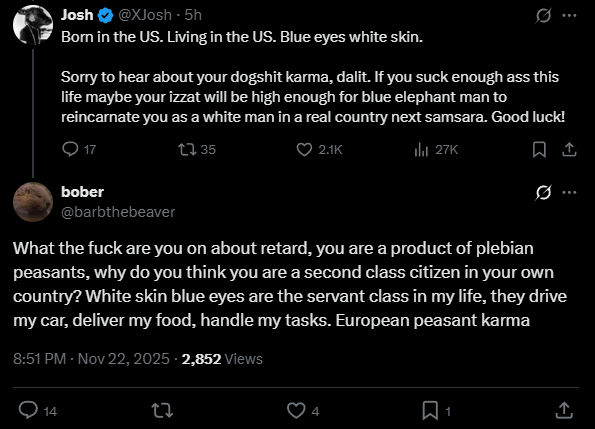Viewport: 595px width, 429px height.
Task: Reply to bober's tweet with 14 replies
Action: [38, 410]
